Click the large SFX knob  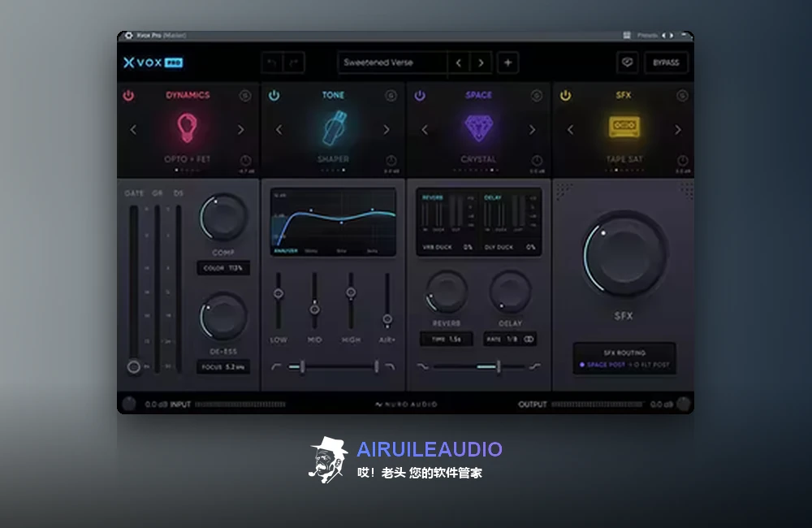coord(624,254)
